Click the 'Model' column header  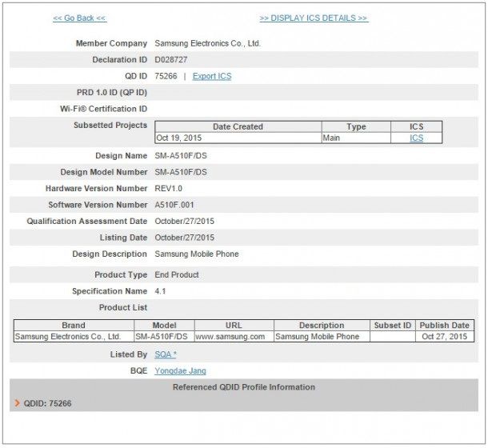pyautogui.click(x=164, y=326)
